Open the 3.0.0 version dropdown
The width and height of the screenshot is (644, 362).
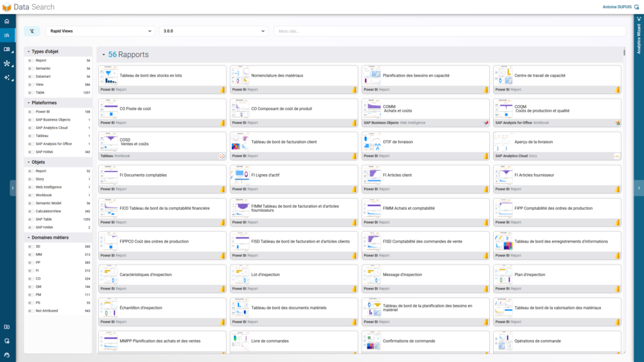214,30
